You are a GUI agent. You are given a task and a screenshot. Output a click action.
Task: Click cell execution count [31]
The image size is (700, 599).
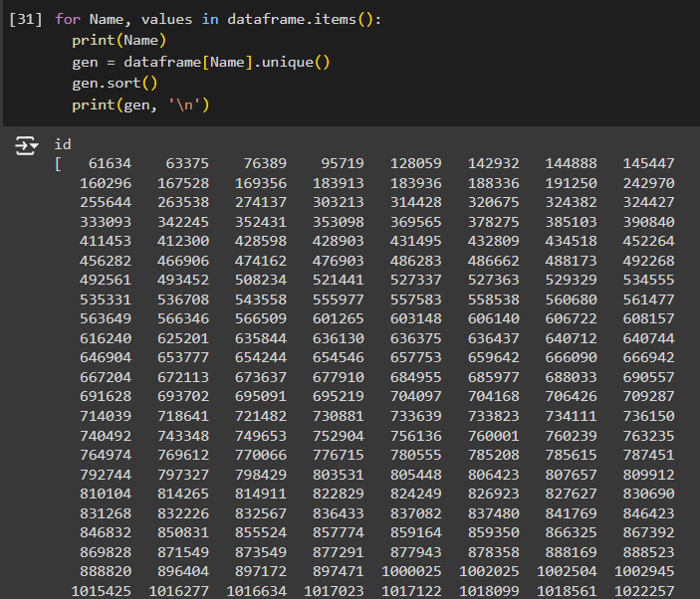[26, 20]
